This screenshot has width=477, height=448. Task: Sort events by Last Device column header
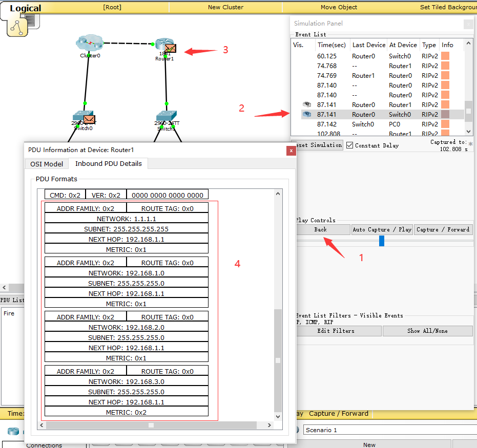coord(369,45)
